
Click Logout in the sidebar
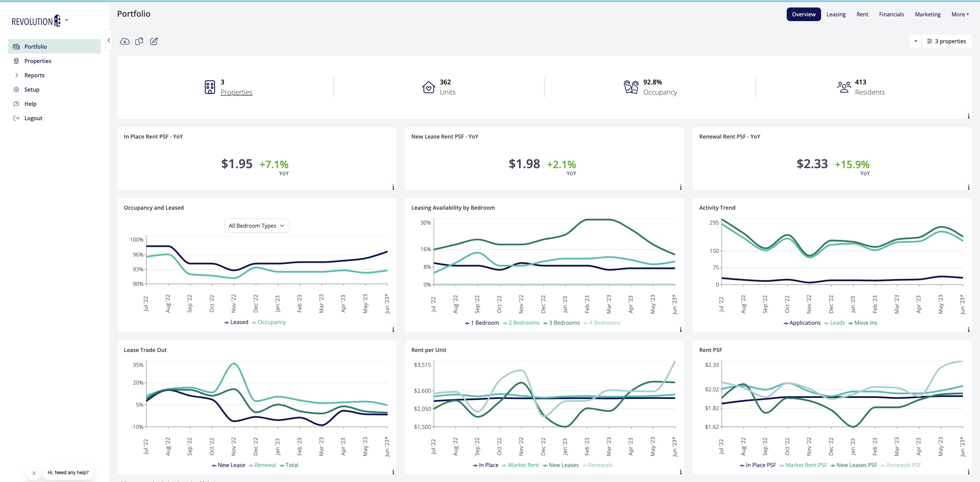click(x=33, y=118)
